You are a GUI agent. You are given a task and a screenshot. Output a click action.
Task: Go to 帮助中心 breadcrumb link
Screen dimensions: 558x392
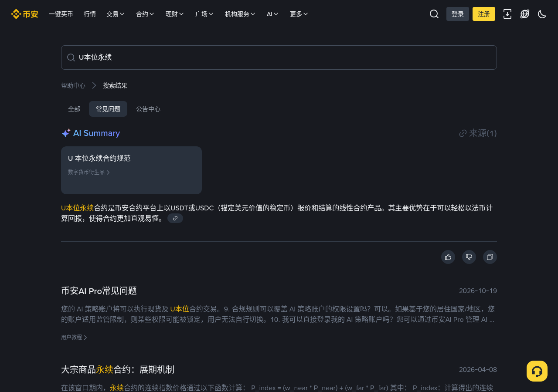pyautogui.click(x=73, y=85)
